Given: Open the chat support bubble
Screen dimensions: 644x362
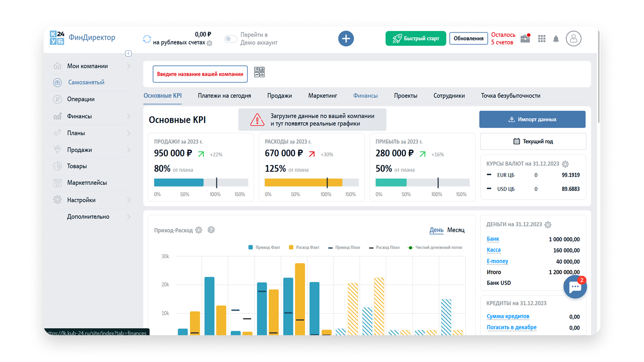Looking at the screenshot, I should (575, 287).
